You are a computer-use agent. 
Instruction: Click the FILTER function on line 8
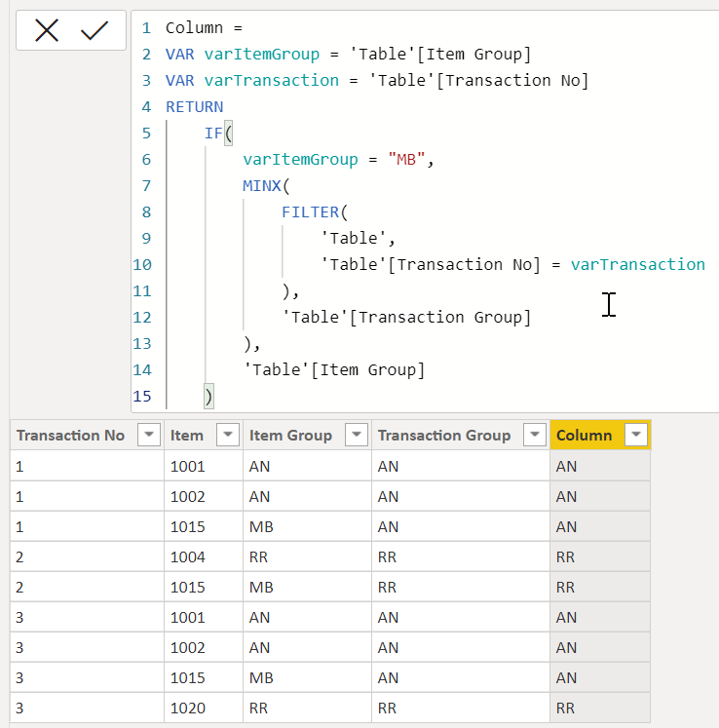[x=310, y=212]
